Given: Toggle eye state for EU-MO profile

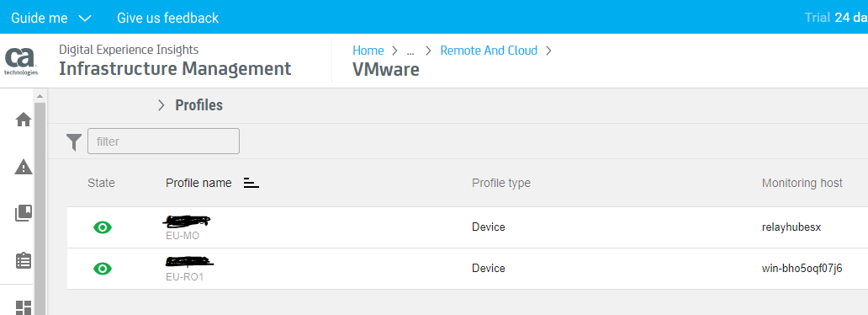Looking at the screenshot, I should 103,227.
